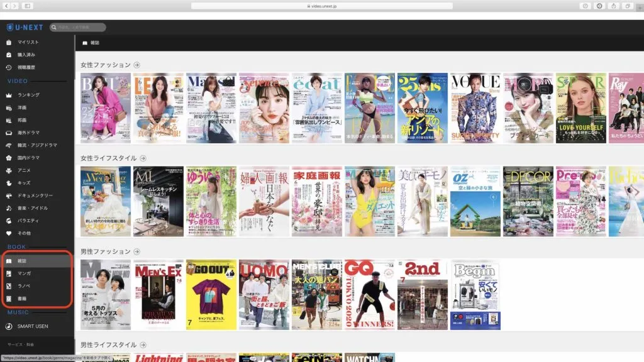The image size is (644, 362).
Task: Open more of 男性ファッション via arrow
Action: pyautogui.click(x=136, y=251)
